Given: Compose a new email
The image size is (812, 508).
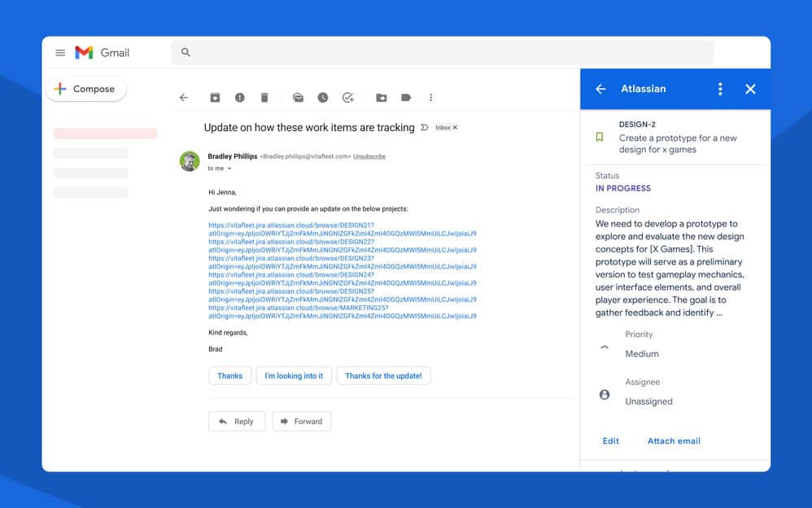Looking at the screenshot, I should tap(86, 89).
